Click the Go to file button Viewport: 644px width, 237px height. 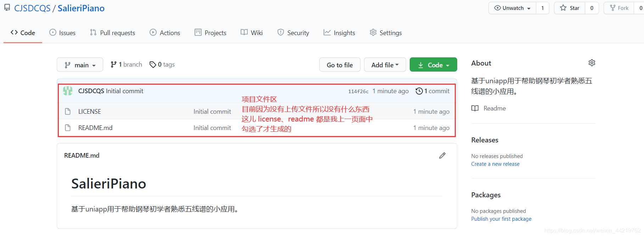(340, 64)
